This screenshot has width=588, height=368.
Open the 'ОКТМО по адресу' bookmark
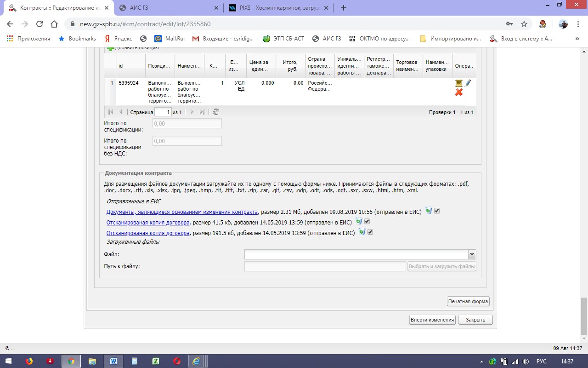point(379,39)
